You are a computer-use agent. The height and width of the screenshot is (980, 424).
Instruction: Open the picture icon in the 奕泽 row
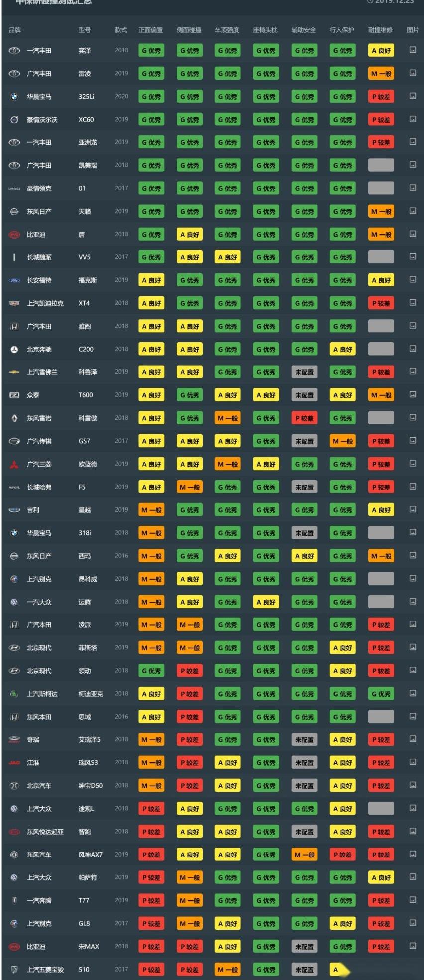pos(413,50)
